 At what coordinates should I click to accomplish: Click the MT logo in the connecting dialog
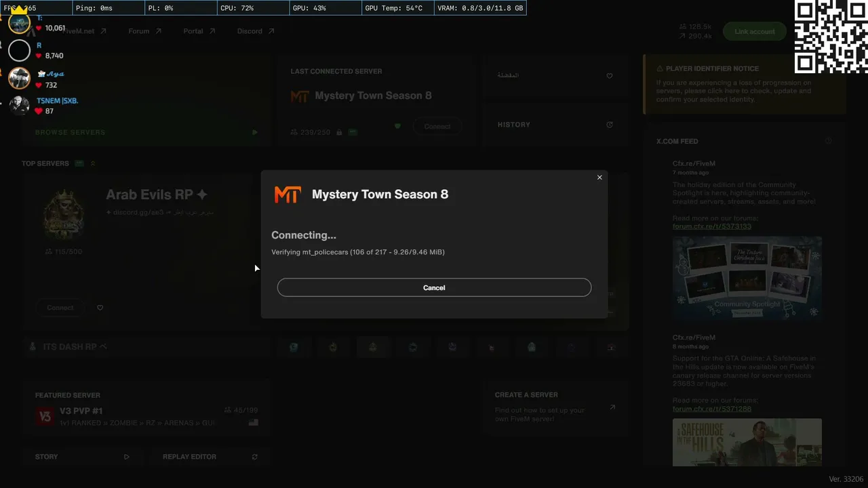pos(288,195)
